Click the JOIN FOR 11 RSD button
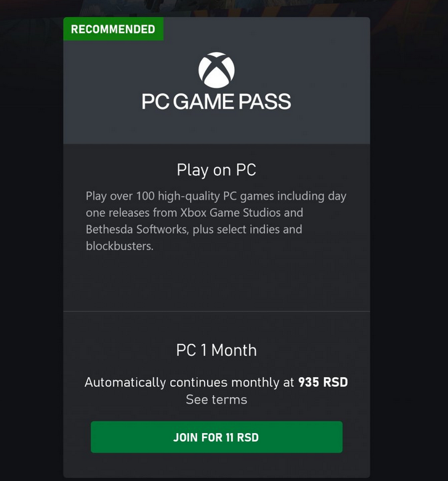Image resolution: width=448 pixels, height=481 pixels. point(217,437)
